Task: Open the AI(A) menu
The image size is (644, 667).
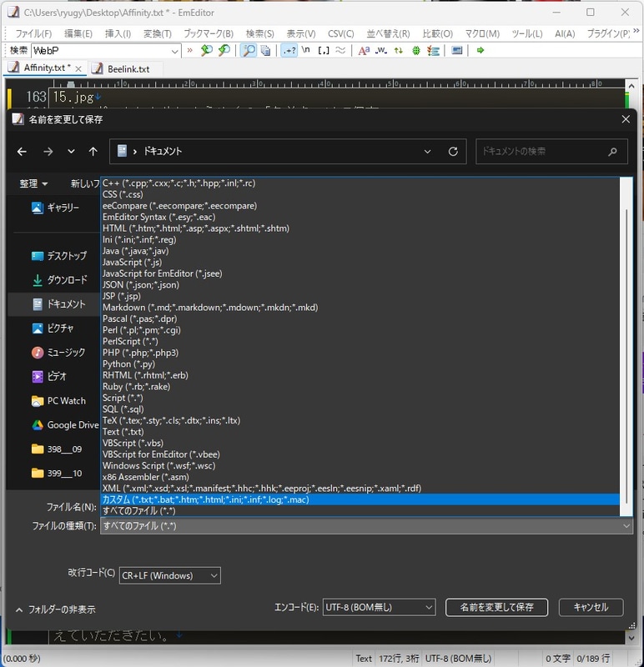Action: (x=565, y=33)
